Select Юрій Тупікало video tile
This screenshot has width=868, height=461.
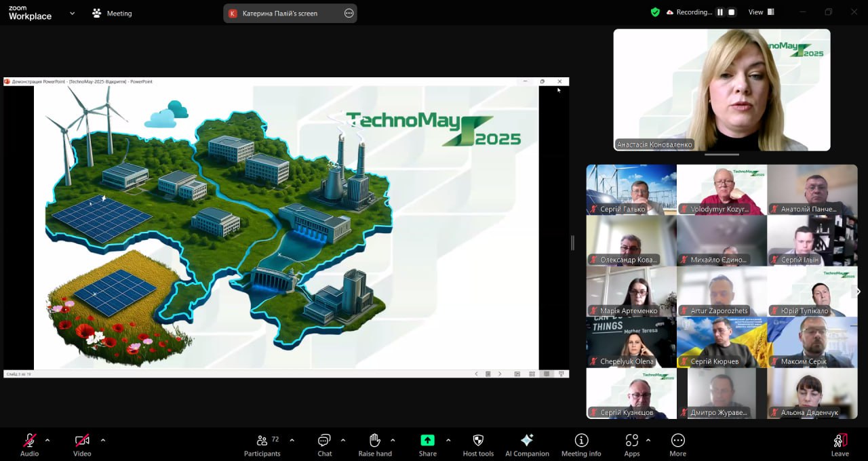tap(812, 292)
